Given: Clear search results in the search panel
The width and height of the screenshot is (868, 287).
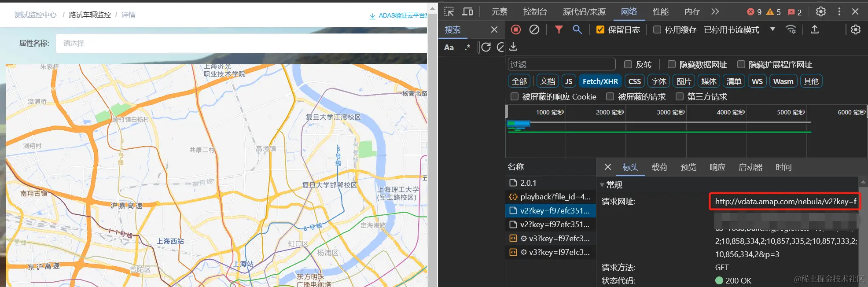Looking at the screenshot, I should click(500, 47).
